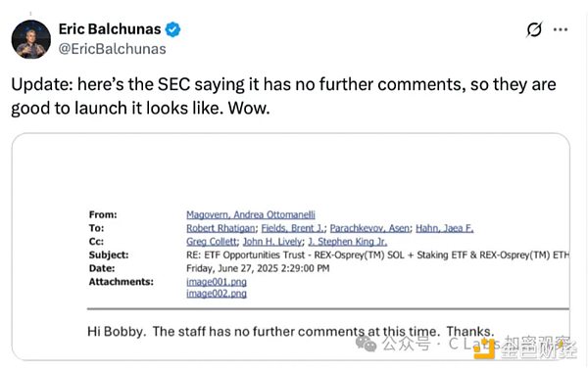Viewport: 588px width, 370px height.
Task: Click Cc contact Greg Collett
Action: 212,242
